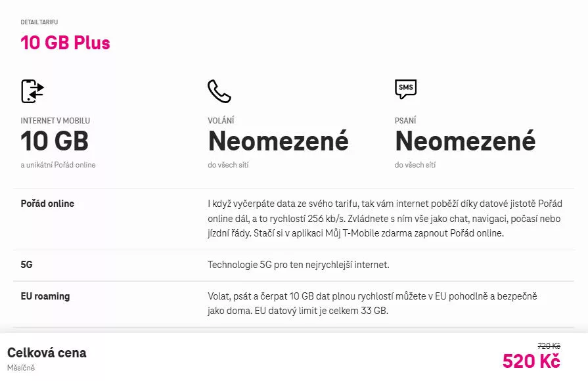
Task: Click the 520 Kč monthly price
Action: [x=531, y=361]
